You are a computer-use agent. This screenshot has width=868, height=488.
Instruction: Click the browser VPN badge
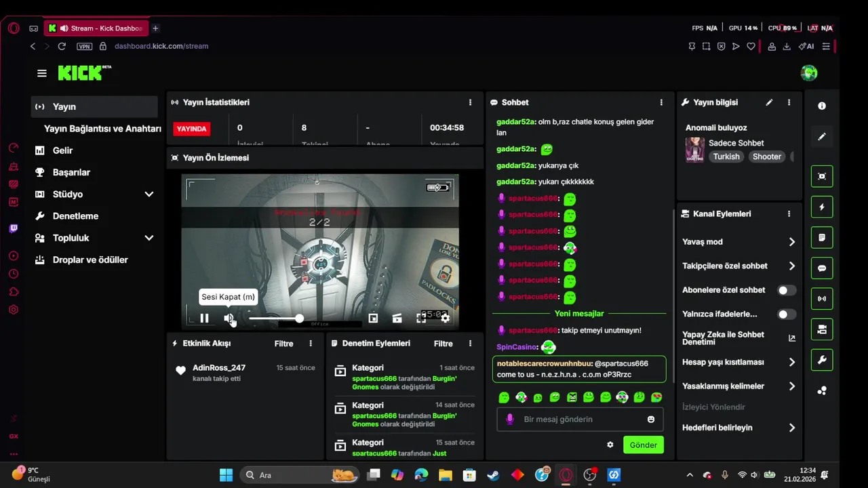[84, 46]
